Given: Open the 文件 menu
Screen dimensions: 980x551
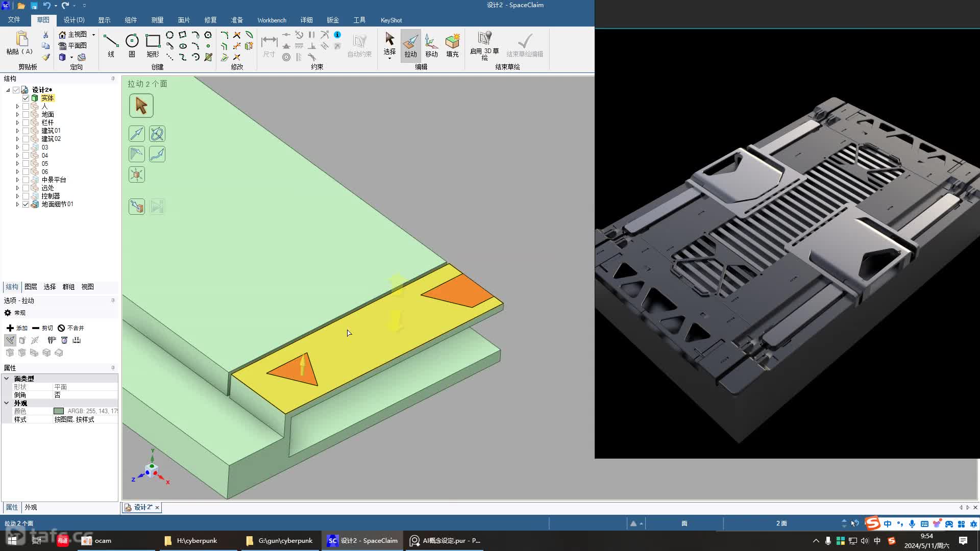Looking at the screenshot, I should point(14,20).
